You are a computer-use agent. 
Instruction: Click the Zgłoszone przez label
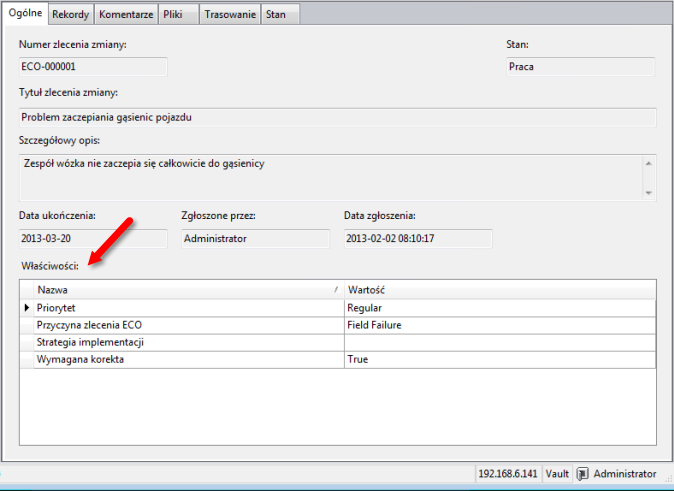pyautogui.click(x=218, y=216)
